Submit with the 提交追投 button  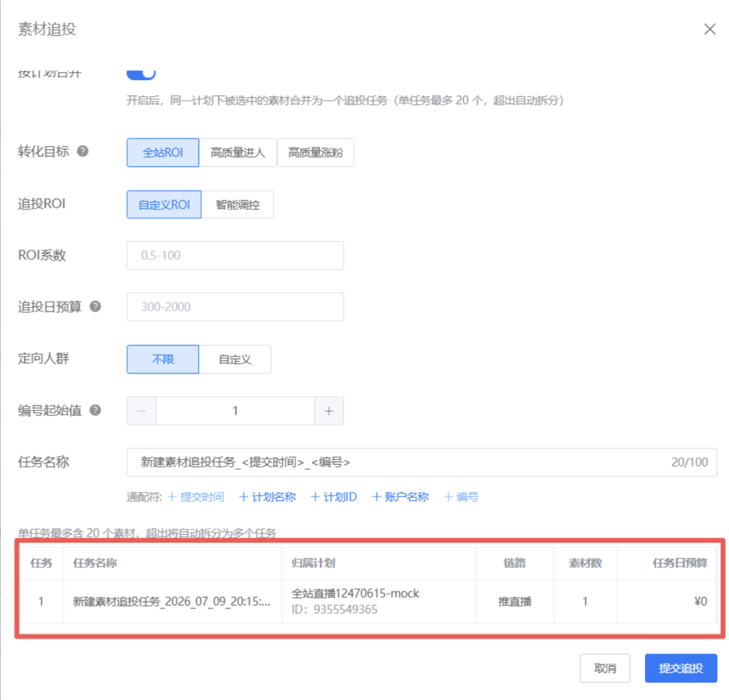[680, 668]
